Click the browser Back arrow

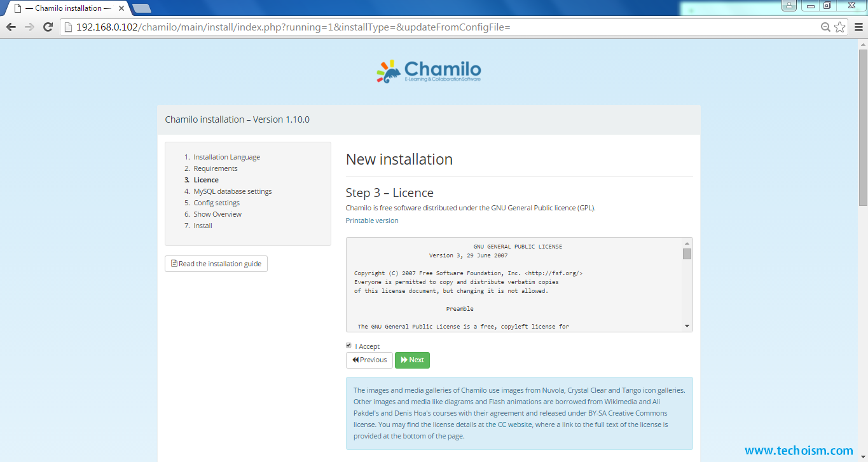11,27
